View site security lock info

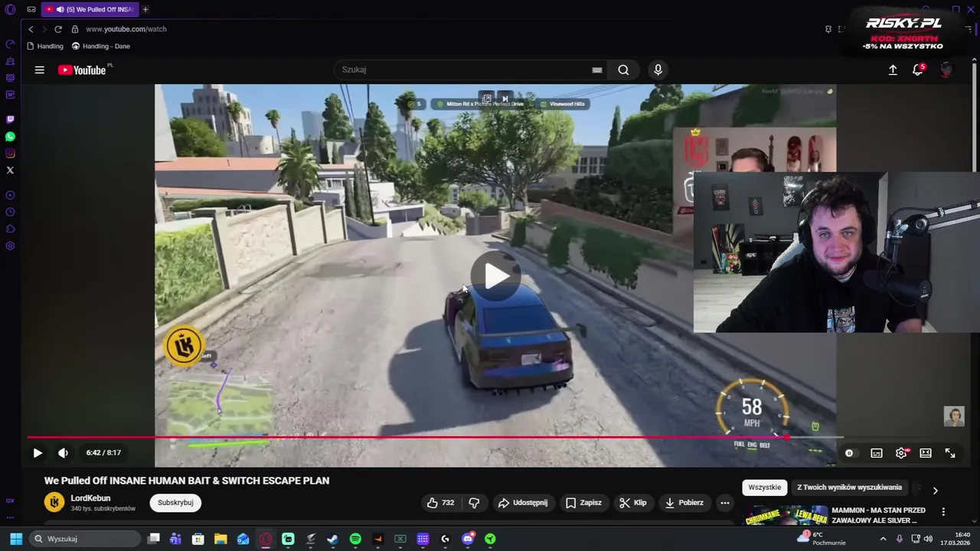tap(74, 29)
